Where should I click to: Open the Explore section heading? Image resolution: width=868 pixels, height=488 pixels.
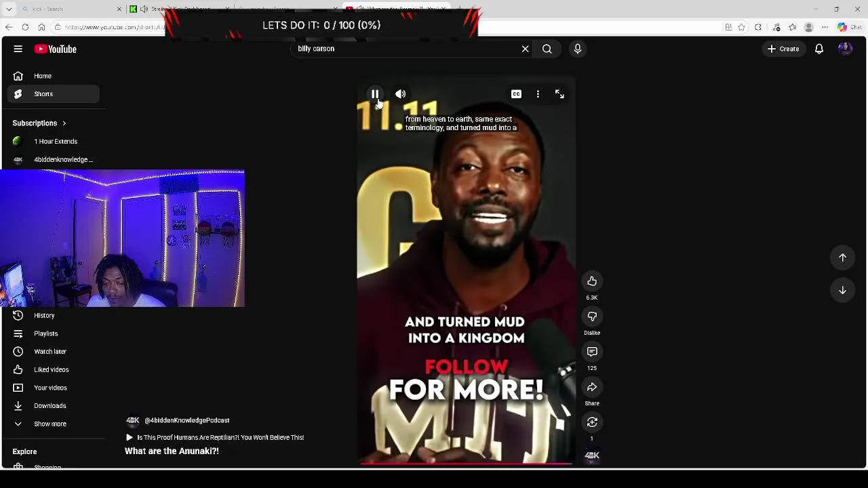point(24,451)
